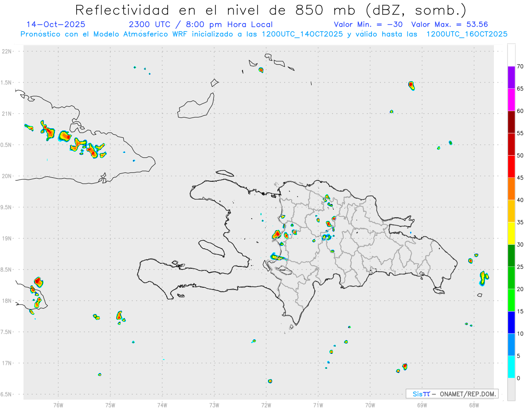Viewport: 532px width, 411px height.
Task: Click the colorbar value label '30'
Action: 520,245
